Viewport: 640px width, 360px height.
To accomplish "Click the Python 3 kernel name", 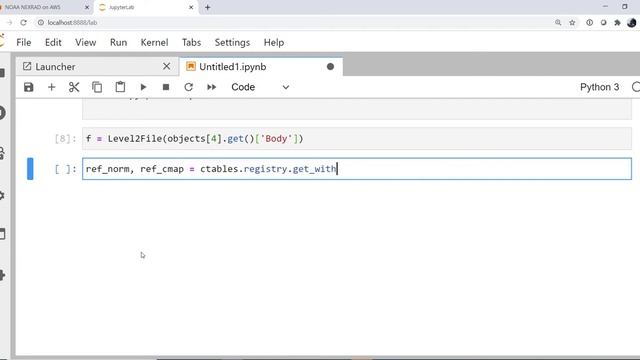I will coord(599,87).
